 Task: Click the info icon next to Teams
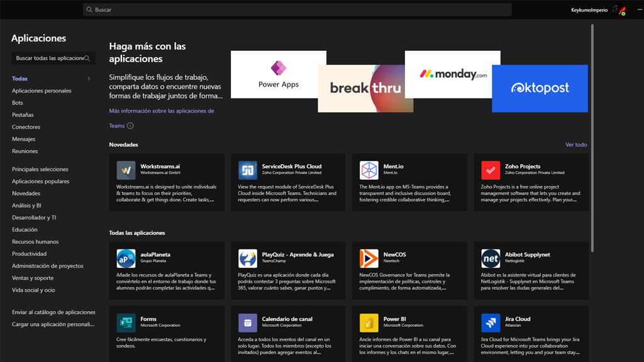(130, 126)
